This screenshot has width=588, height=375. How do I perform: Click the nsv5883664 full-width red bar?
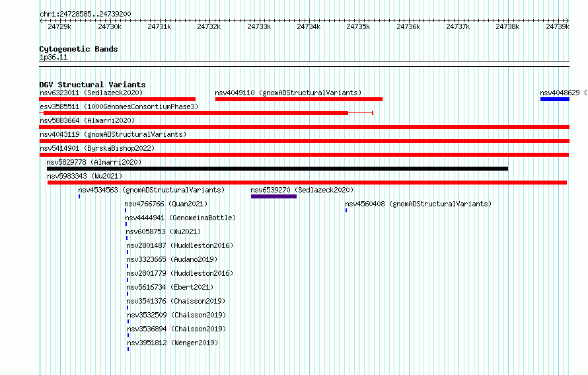(304, 127)
